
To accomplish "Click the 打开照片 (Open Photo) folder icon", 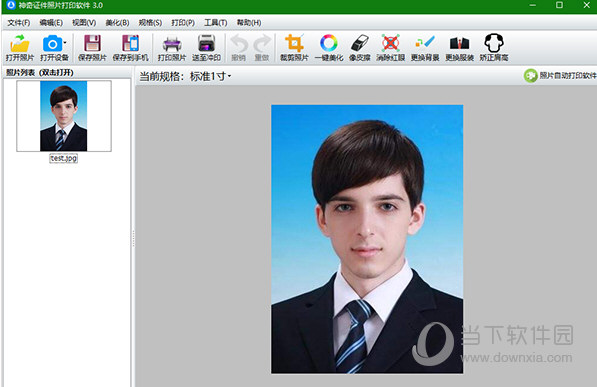I will pyautogui.click(x=20, y=43).
